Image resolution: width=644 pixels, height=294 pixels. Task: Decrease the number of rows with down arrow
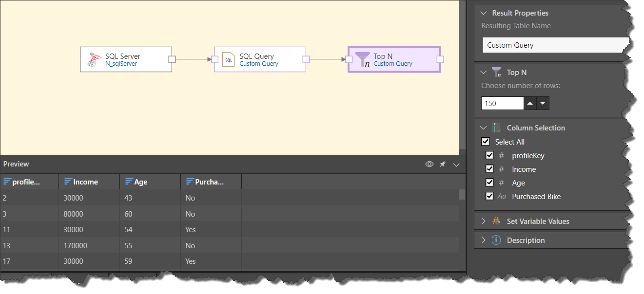(543, 103)
